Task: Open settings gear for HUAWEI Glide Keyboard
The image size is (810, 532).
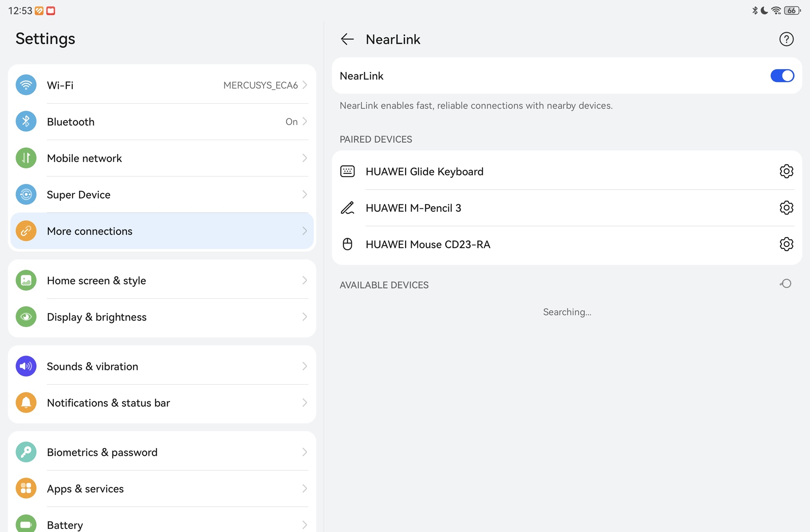Action: point(786,171)
